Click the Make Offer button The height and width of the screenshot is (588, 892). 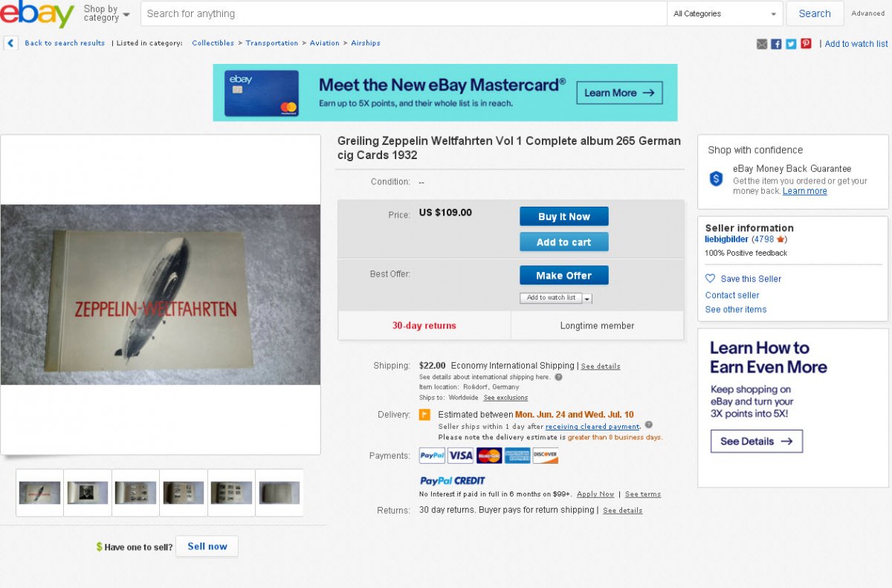[563, 275]
